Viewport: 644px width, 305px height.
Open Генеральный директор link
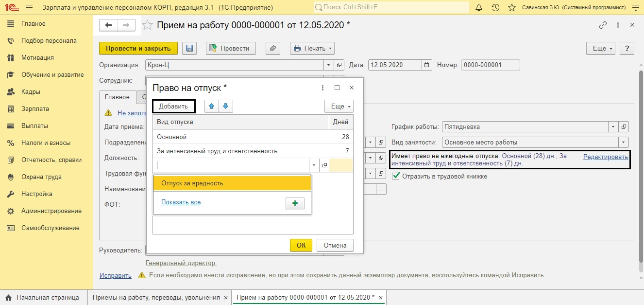click(x=181, y=263)
